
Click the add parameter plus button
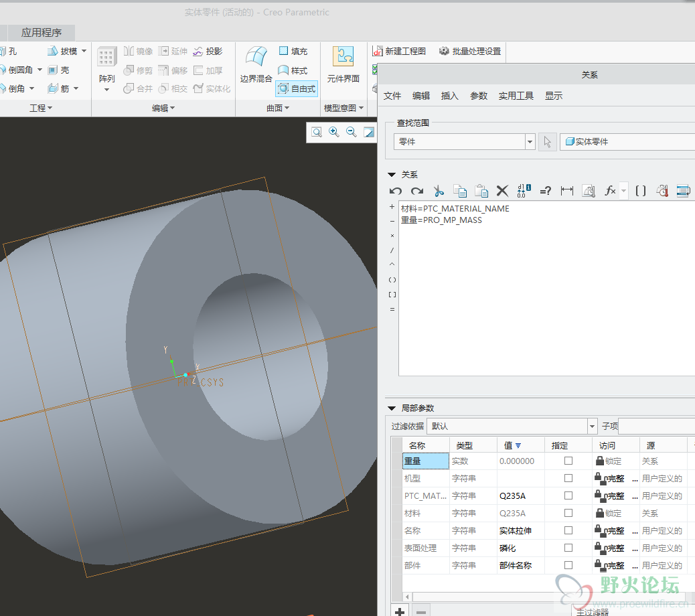(x=400, y=612)
